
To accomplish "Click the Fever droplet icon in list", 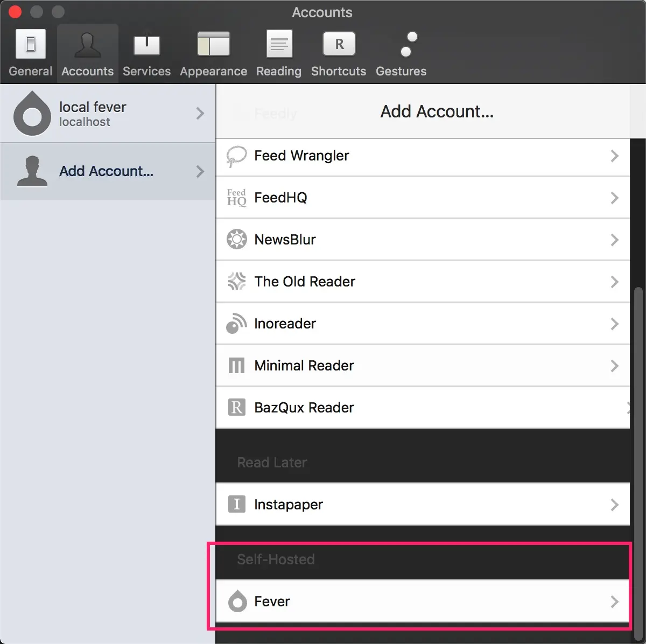I will [x=237, y=601].
